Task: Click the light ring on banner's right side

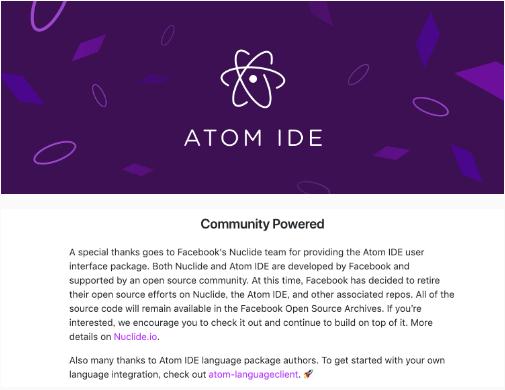Action: [x=430, y=107]
